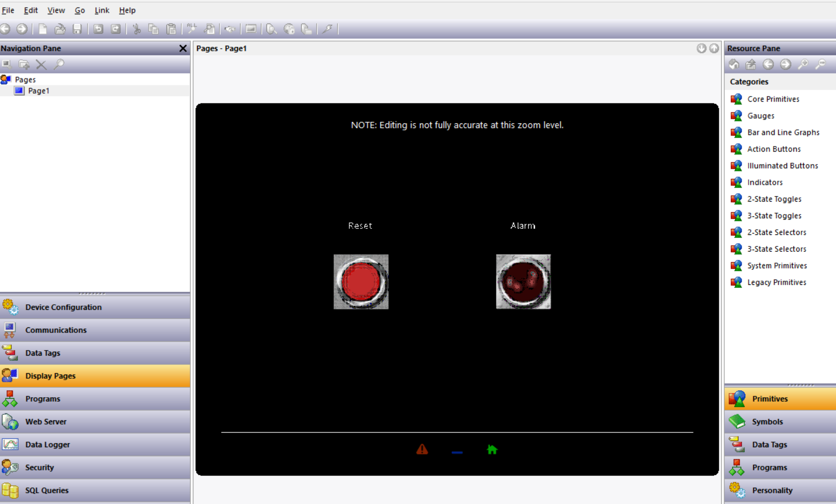
Task: Switch to the Symbols resource section
Action: [x=767, y=422]
